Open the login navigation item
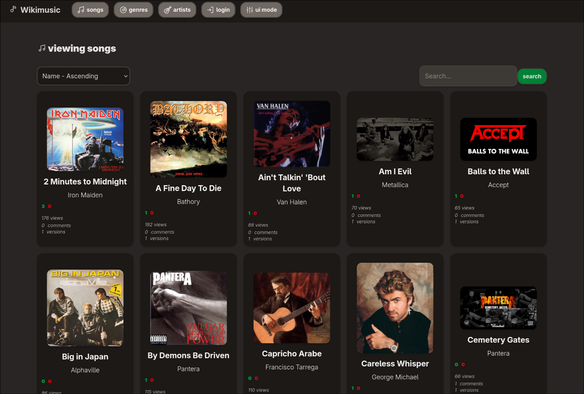 point(218,10)
